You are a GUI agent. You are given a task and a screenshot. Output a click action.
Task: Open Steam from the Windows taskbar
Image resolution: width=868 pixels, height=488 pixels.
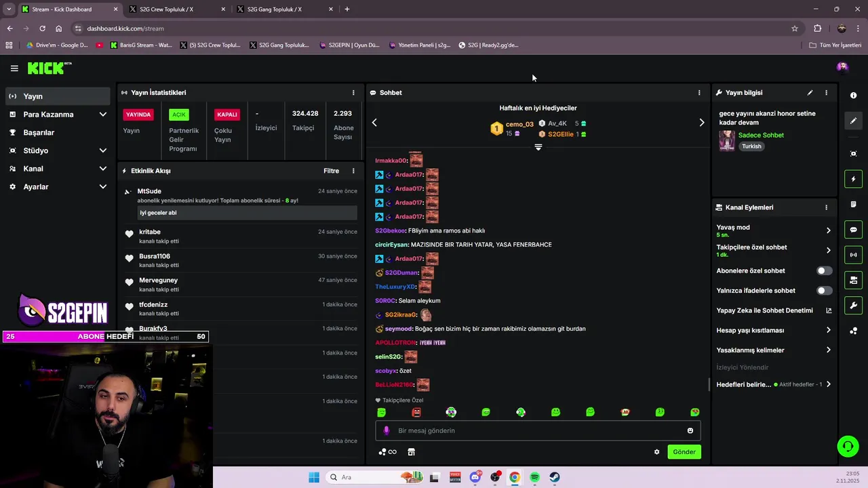(554, 477)
